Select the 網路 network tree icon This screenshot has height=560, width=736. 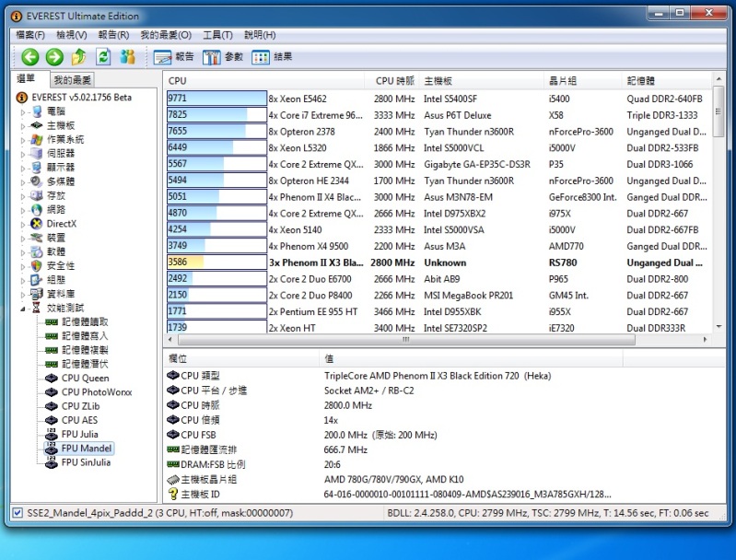click(37, 209)
